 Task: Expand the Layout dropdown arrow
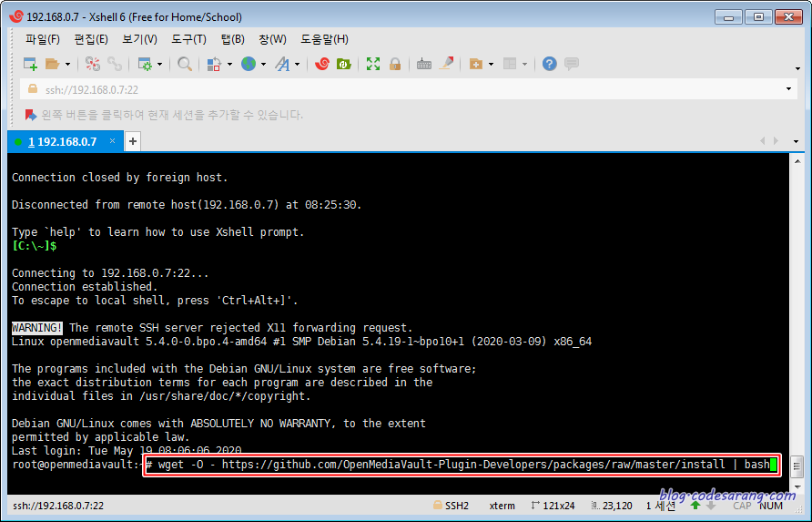pos(524,65)
